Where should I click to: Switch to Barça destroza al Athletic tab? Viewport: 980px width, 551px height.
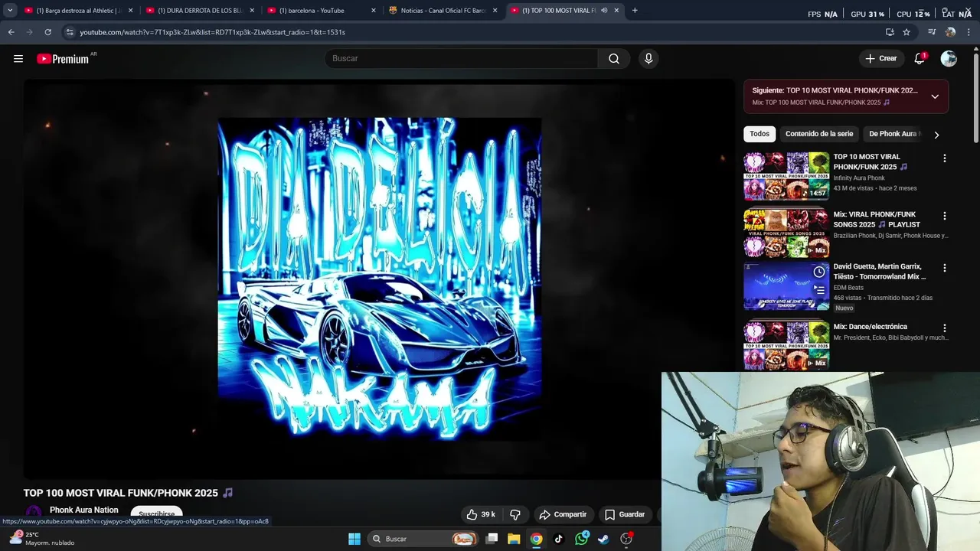tap(77, 11)
